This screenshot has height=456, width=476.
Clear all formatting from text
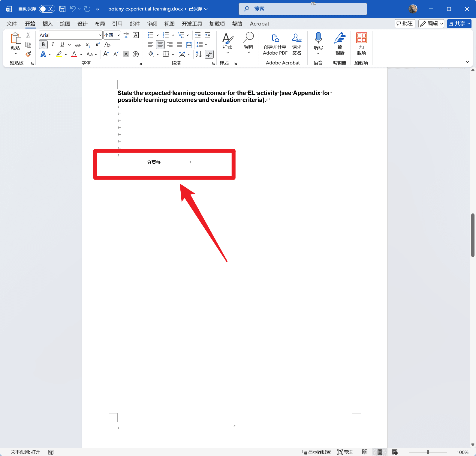coord(107,45)
